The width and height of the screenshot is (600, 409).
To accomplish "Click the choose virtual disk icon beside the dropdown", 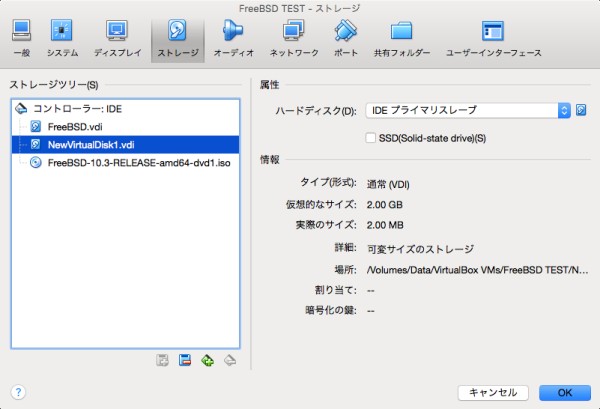I will coord(581,110).
